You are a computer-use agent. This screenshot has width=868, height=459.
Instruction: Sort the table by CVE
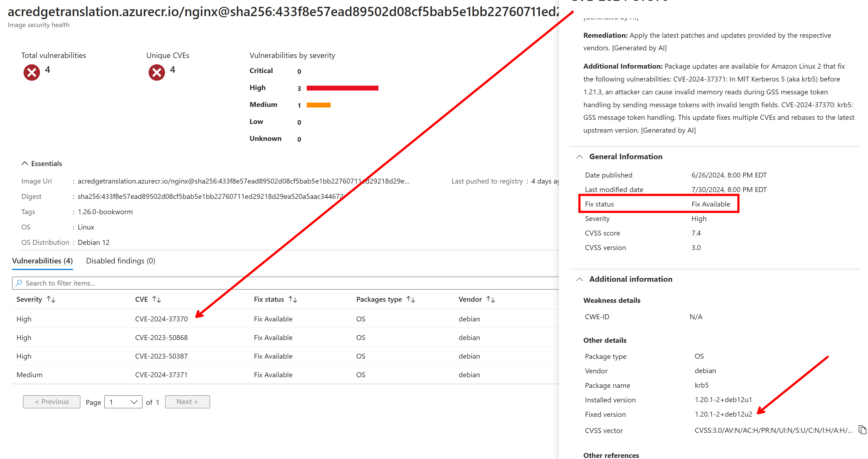pyautogui.click(x=156, y=299)
